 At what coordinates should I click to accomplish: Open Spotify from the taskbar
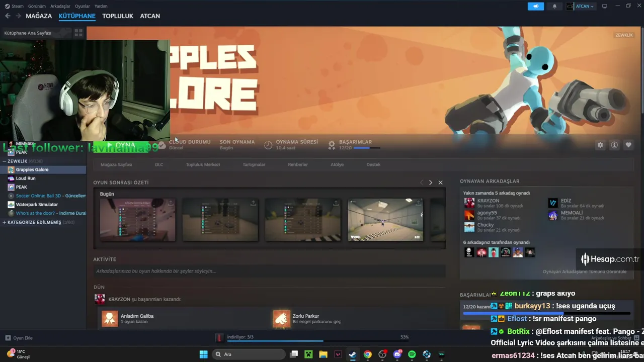412,354
